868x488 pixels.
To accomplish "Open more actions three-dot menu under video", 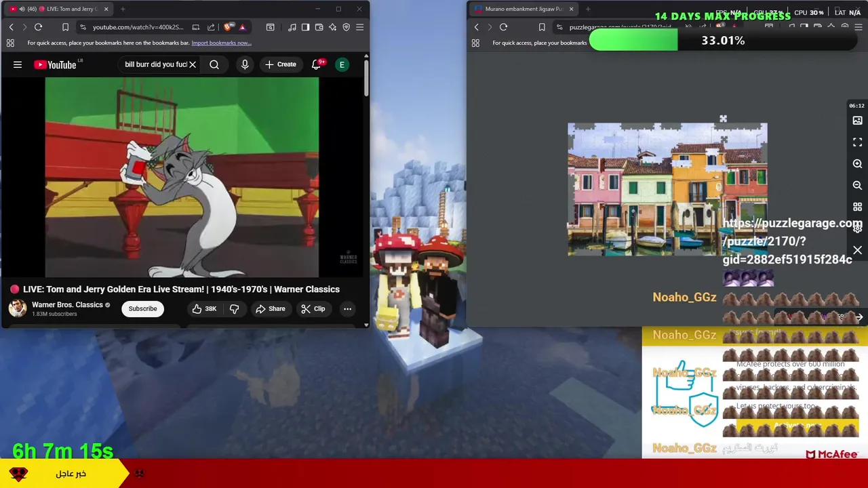I will [x=347, y=308].
